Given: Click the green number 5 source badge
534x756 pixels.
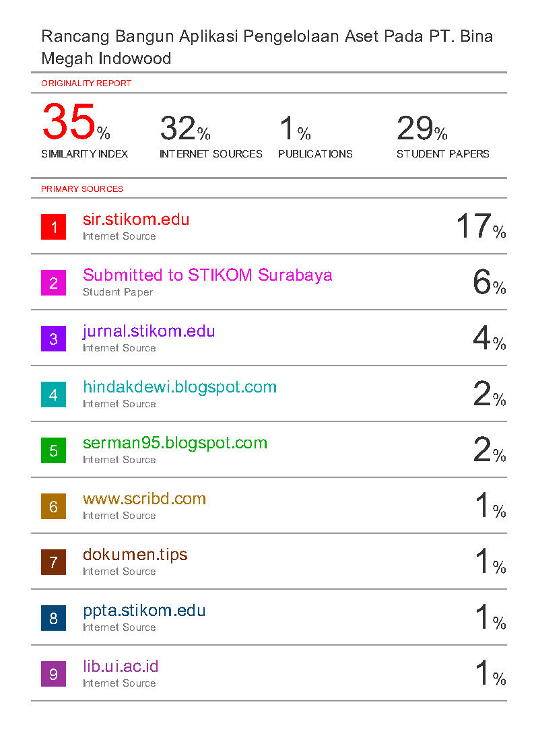Looking at the screenshot, I should pyautogui.click(x=53, y=450).
